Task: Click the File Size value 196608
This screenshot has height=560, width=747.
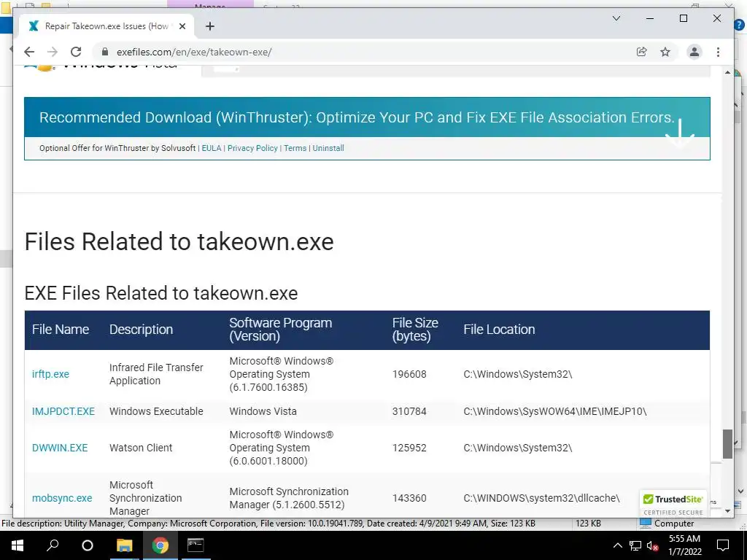Action: click(409, 374)
